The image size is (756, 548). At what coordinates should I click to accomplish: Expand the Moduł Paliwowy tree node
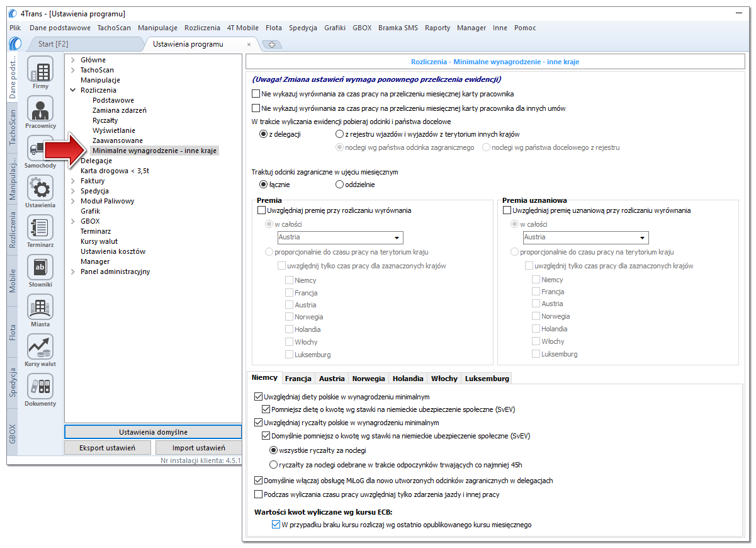coord(73,202)
